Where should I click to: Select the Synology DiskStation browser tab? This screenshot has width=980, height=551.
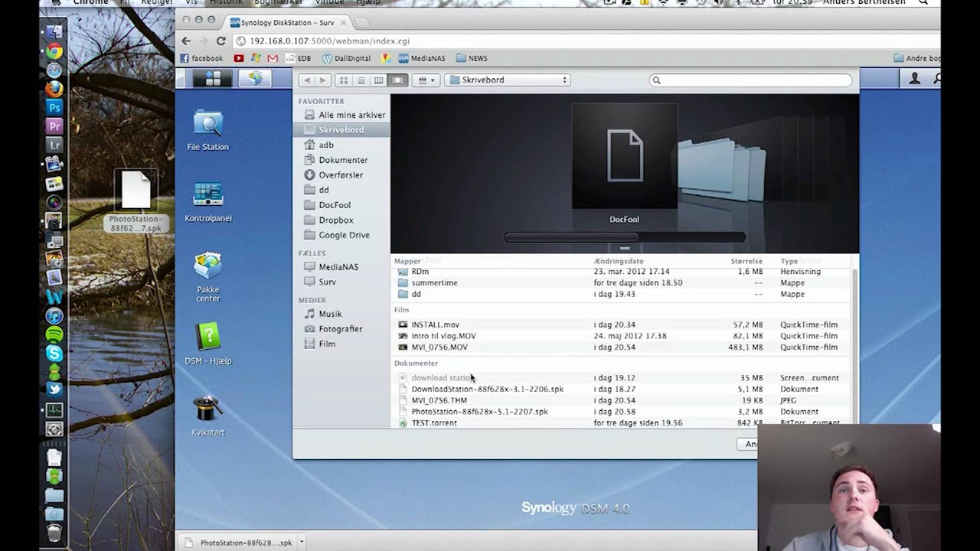tap(287, 22)
